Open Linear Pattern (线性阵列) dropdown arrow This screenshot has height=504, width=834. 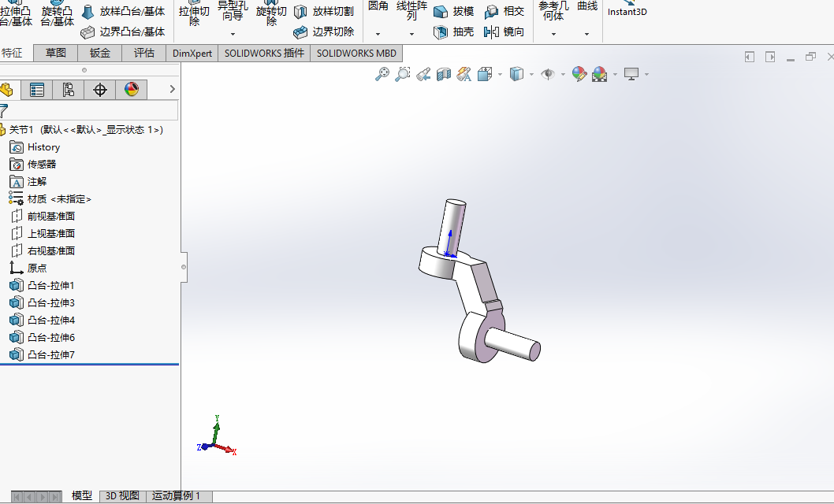(x=411, y=34)
